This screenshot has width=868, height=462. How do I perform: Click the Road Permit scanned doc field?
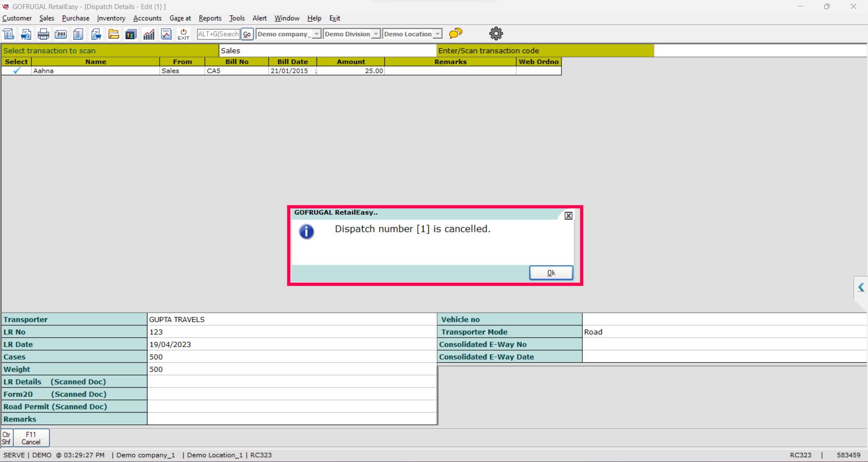pos(292,407)
